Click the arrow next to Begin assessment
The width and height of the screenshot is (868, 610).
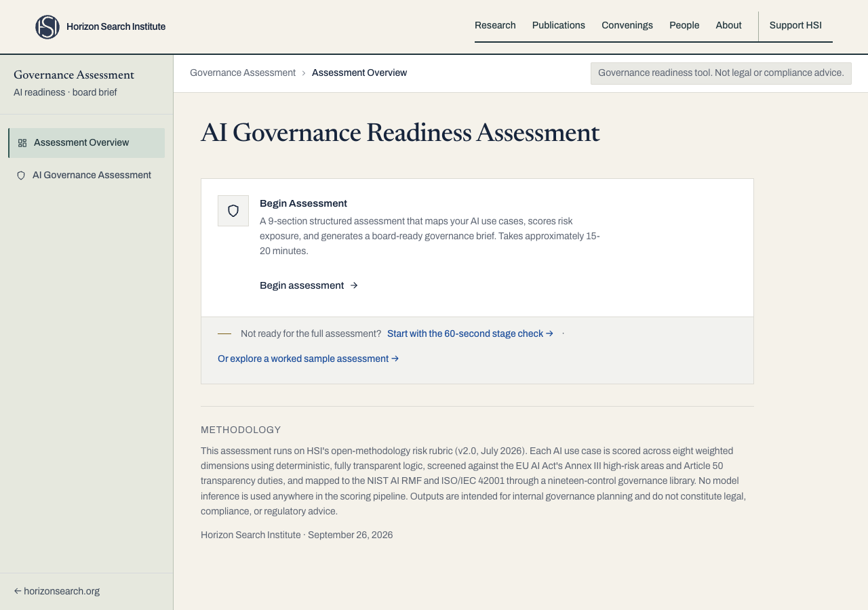[x=354, y=286]
